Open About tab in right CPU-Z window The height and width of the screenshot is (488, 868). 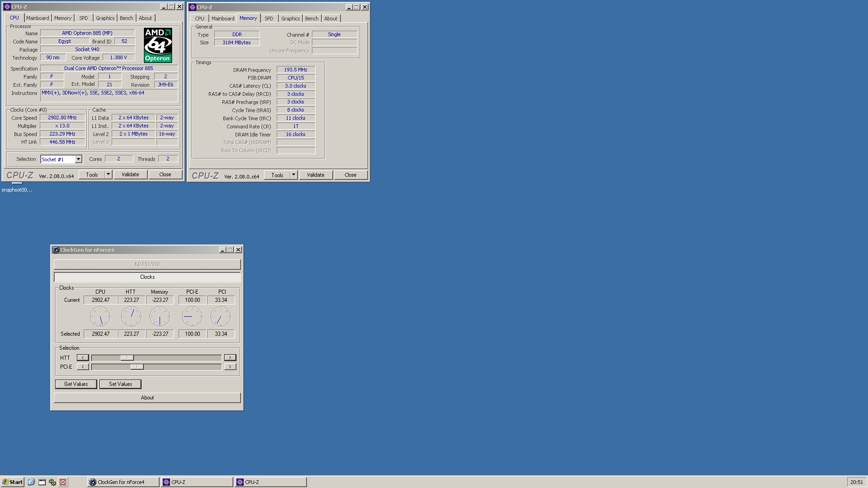(x=331, y=19)
